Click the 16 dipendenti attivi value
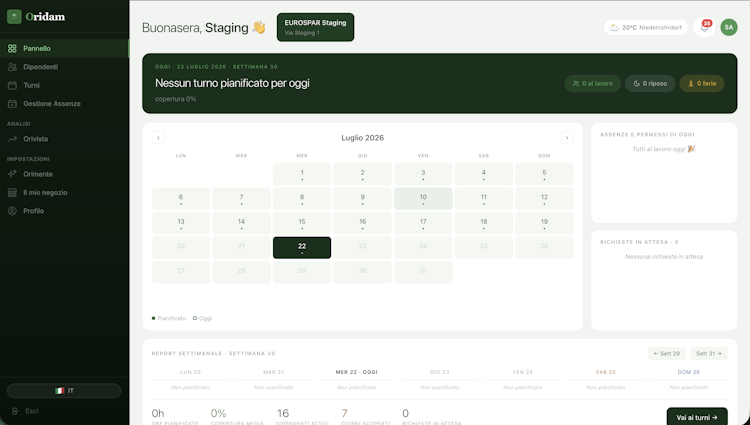 [x=283, y=413]
